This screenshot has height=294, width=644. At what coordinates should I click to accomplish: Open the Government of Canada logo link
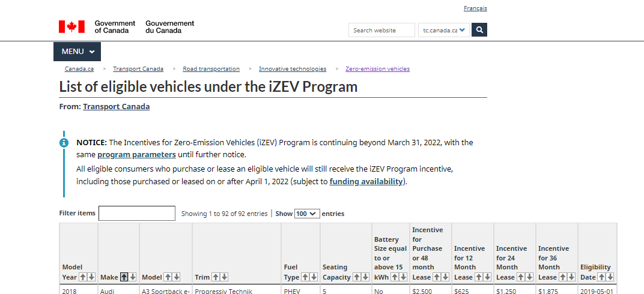(x=127, y=26)
